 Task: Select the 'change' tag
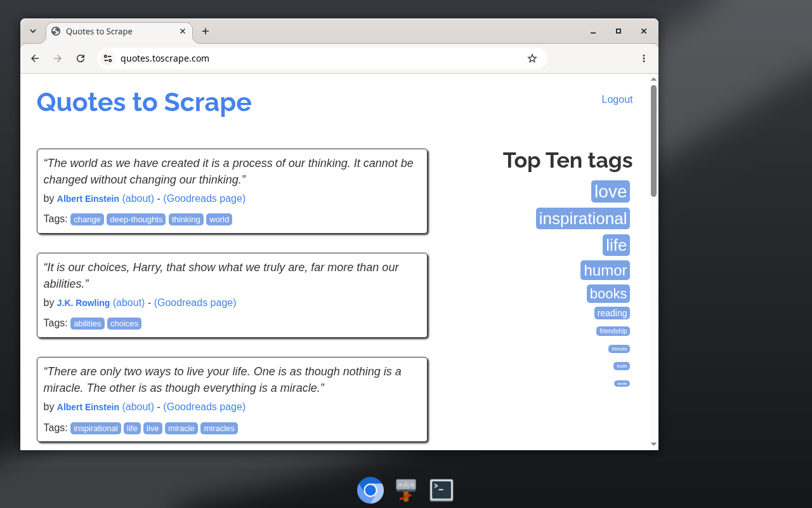pyautogui.click(x=87, y=220)
